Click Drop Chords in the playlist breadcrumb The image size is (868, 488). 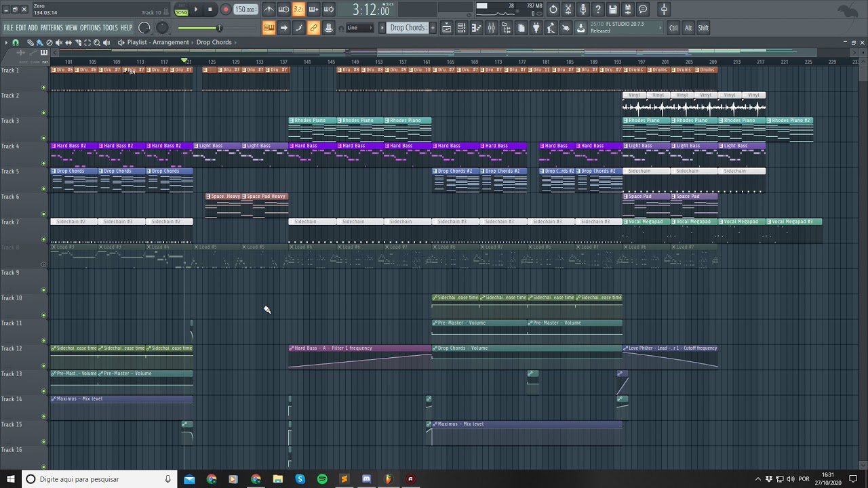[214, 42]
